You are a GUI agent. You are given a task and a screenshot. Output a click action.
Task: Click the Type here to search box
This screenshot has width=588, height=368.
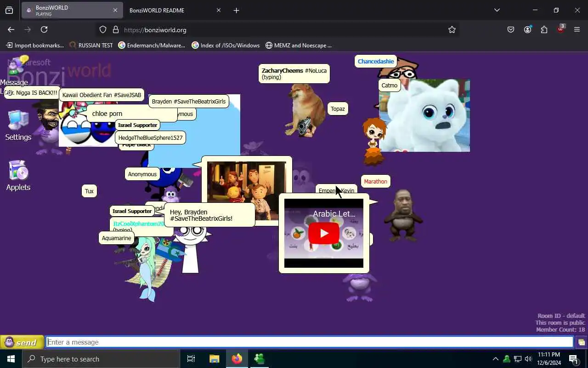(x=101, y=359)
